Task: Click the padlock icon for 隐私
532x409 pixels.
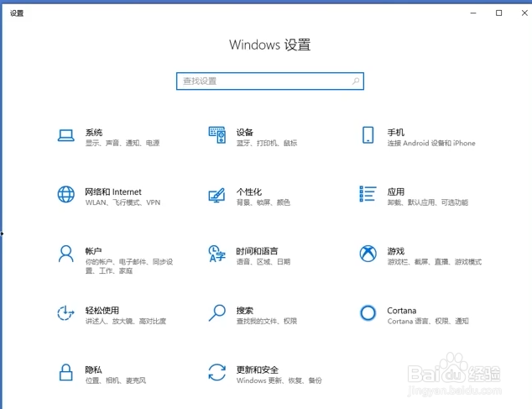Action: (65, 372)
